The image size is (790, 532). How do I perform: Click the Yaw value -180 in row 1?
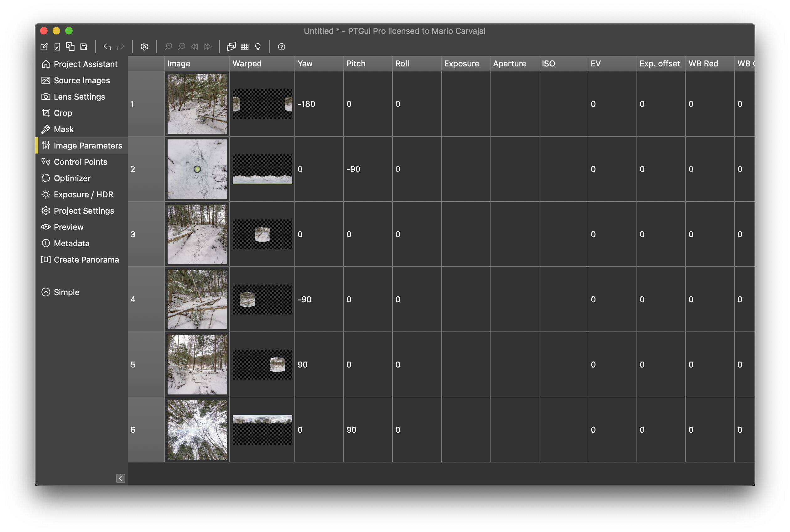[306, 104]
